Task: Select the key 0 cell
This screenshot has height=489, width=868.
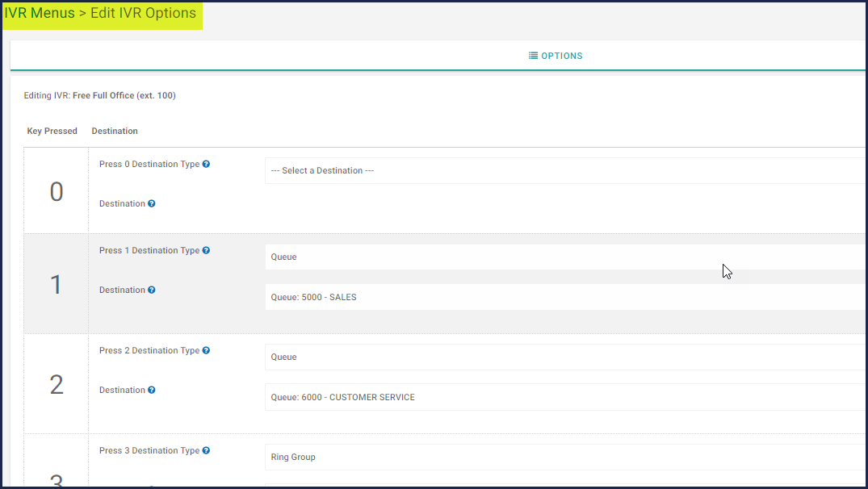Action: [x=56, y=191]
